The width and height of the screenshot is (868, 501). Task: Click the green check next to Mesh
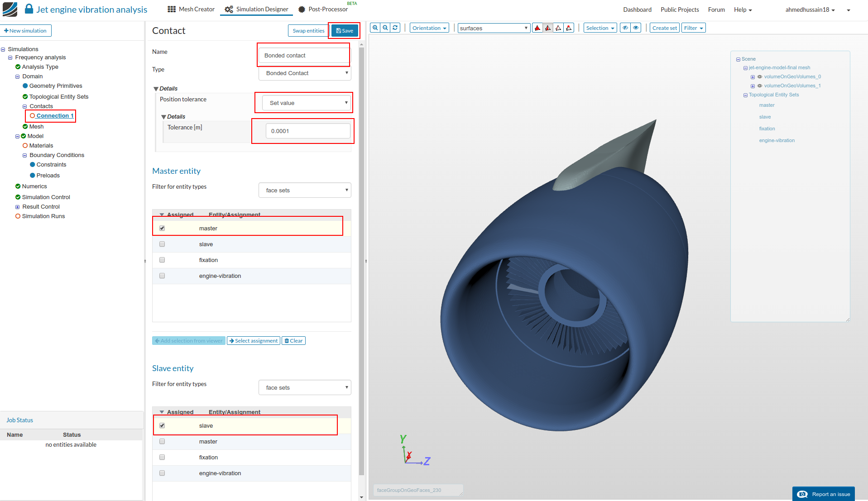[x=25, y=127]
